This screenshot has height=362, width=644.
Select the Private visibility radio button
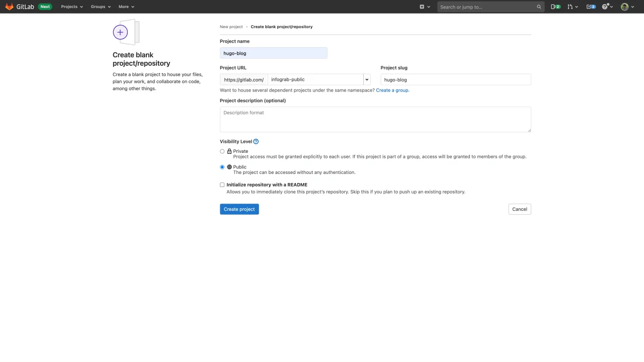pyautogui.click(x=222, y=151)
